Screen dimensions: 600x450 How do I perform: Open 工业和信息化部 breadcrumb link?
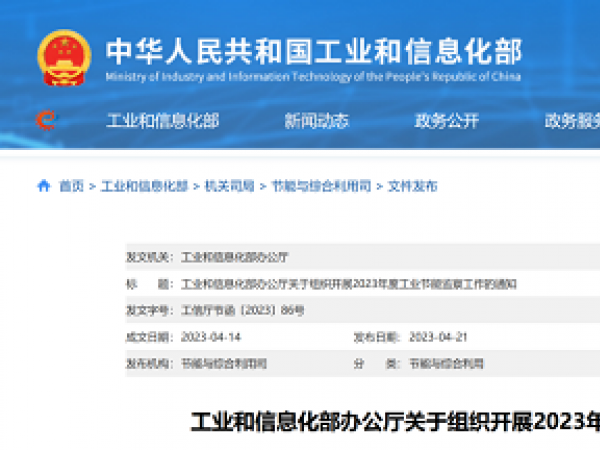coord(144,186)
